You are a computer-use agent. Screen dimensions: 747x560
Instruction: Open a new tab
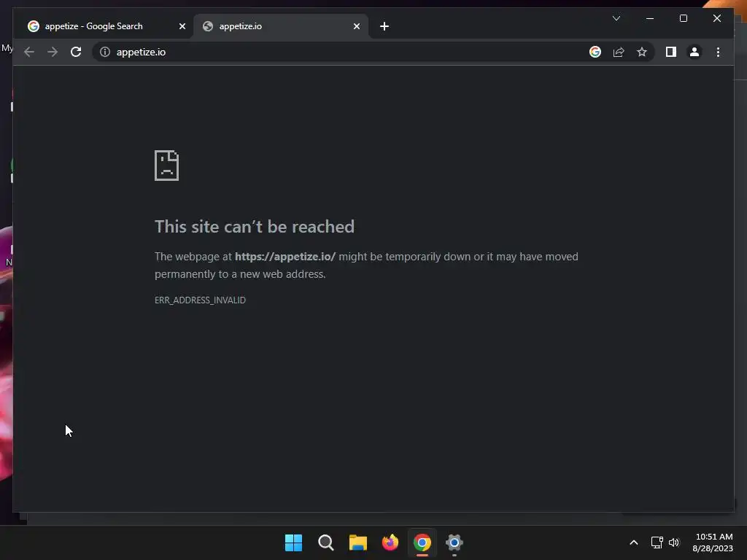pyautogui.click(x=384, y=26)
